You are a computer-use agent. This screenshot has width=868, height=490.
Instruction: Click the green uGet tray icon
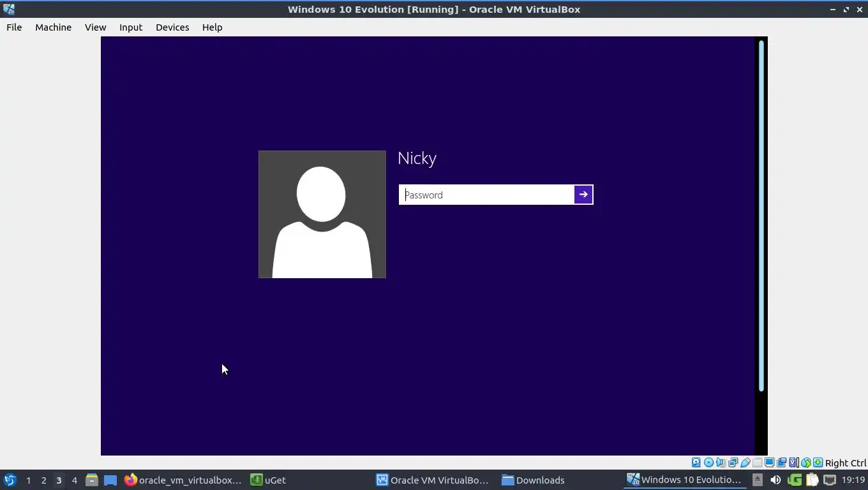point(795,480)
